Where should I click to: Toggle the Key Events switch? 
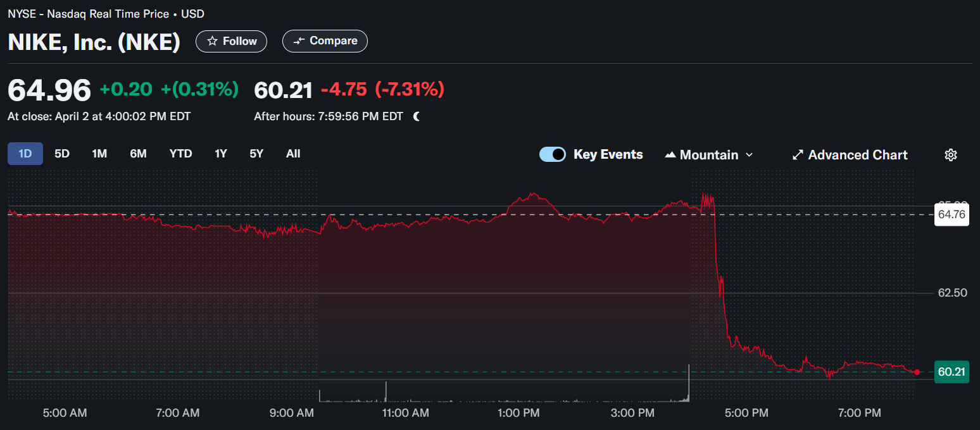tap(553, 154)
